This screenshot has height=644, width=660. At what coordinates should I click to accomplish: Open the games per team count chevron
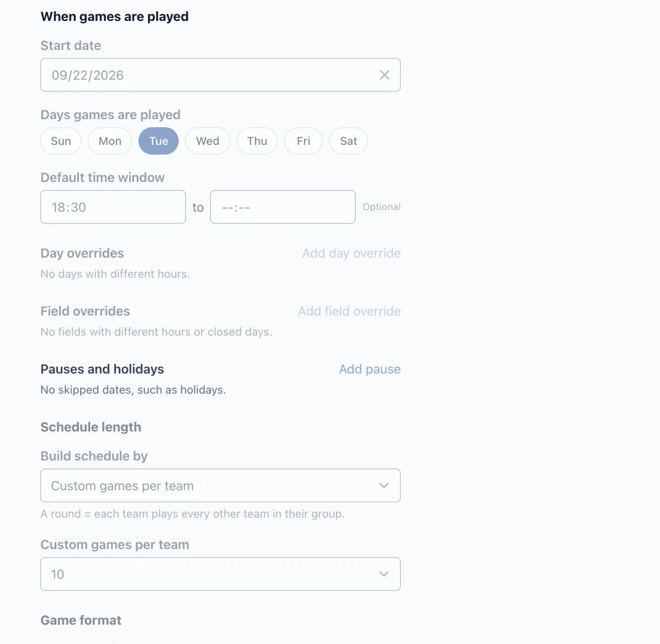point(384,574)
